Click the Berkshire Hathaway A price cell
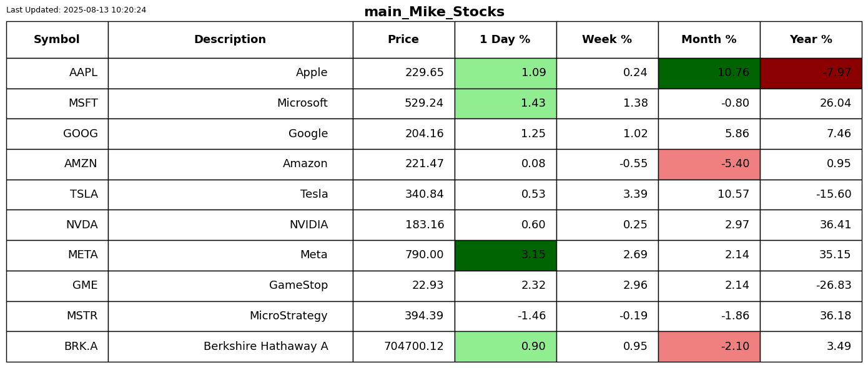Screen dimensions: 868x368 pos(403,347)
